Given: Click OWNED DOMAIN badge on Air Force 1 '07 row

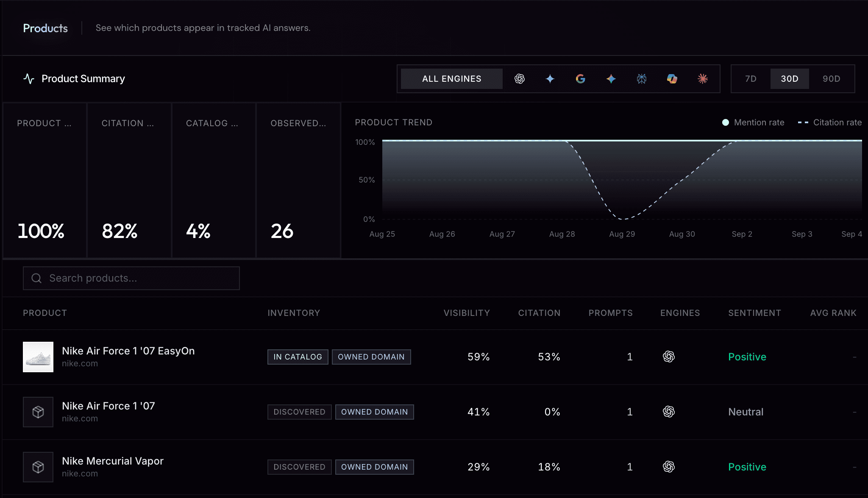Looking at the screenshot, I should pos(375,412).
